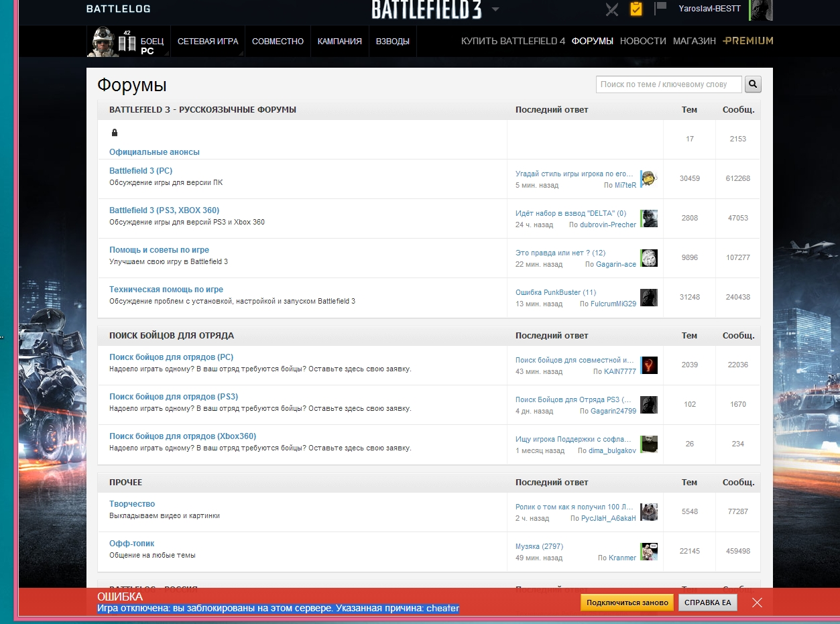Close the red error banner
840x624 pixels.
[757, 603]
